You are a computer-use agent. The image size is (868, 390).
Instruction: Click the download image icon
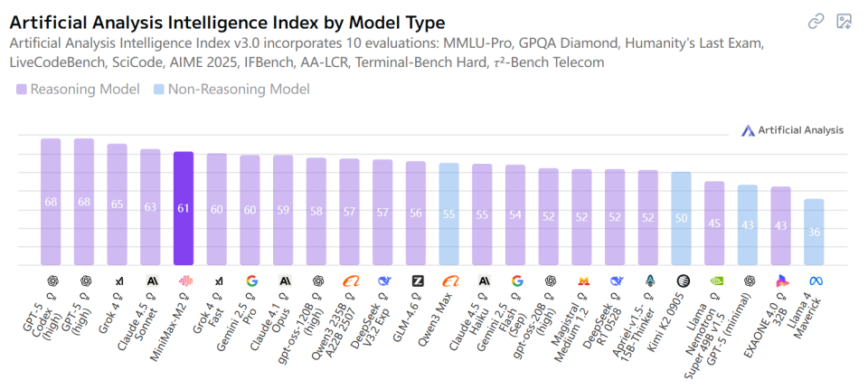(x=844, y=21)
